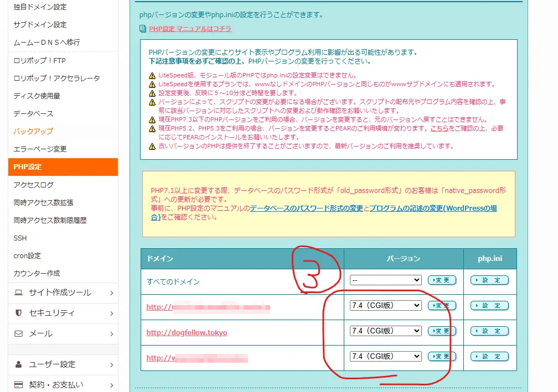Image resolution: width=558 pixels, height=392 pixels.
Task: Go to データベース in the sidebar
Action: click(x=33, y=113)
